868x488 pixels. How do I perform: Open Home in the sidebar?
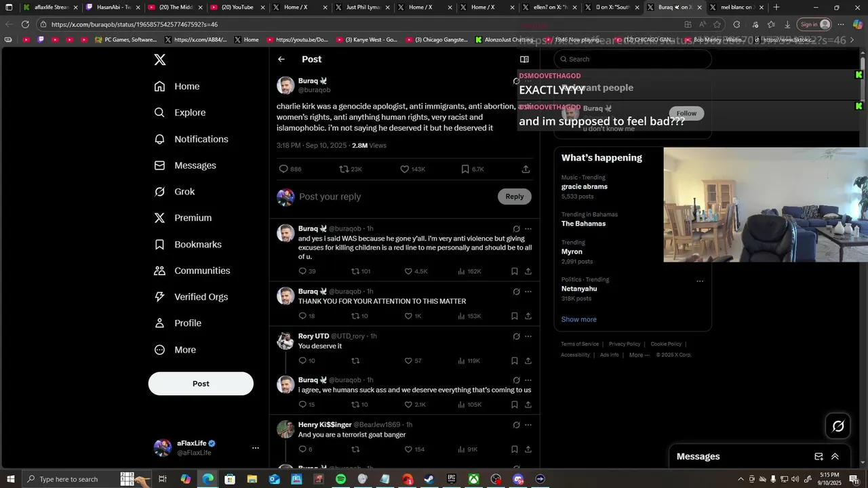tap(177, 86)
